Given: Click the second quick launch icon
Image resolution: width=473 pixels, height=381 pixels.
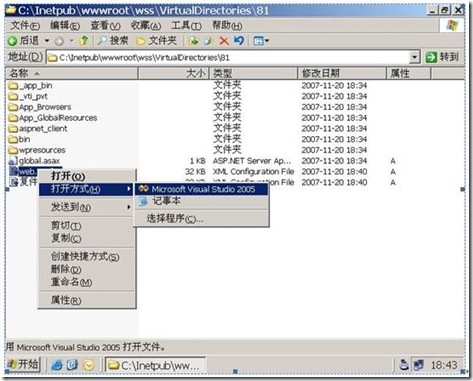Looking at the screenshot, I should (72, 365).
